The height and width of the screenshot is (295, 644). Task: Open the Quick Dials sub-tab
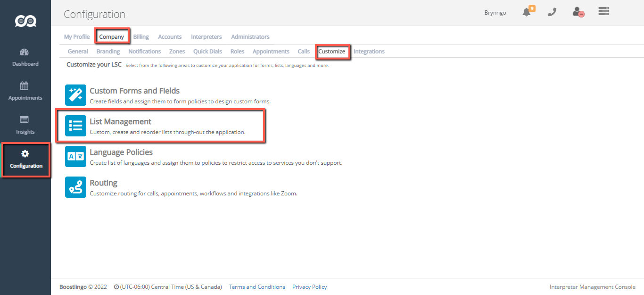[x=207, y=51]
